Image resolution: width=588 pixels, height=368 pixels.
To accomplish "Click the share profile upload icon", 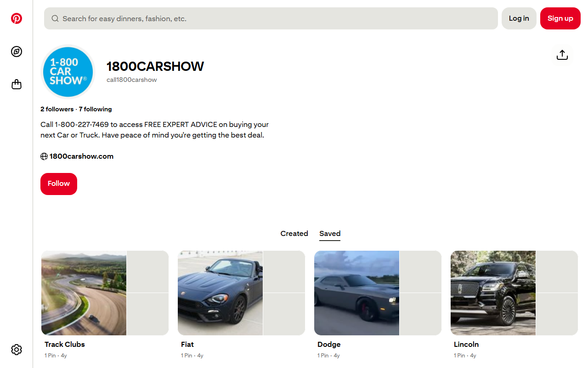I will pos(562,55).
